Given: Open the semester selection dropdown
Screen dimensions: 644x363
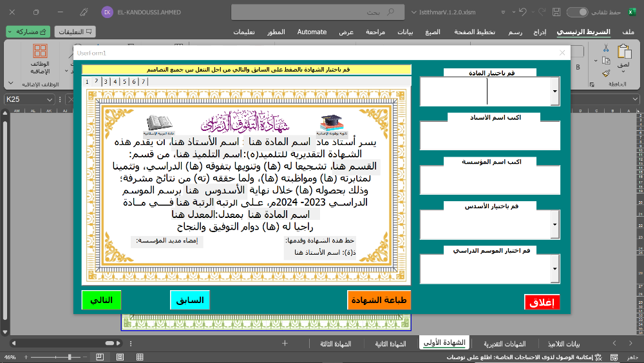Looking at the screenshot, I should coord(555,224).
